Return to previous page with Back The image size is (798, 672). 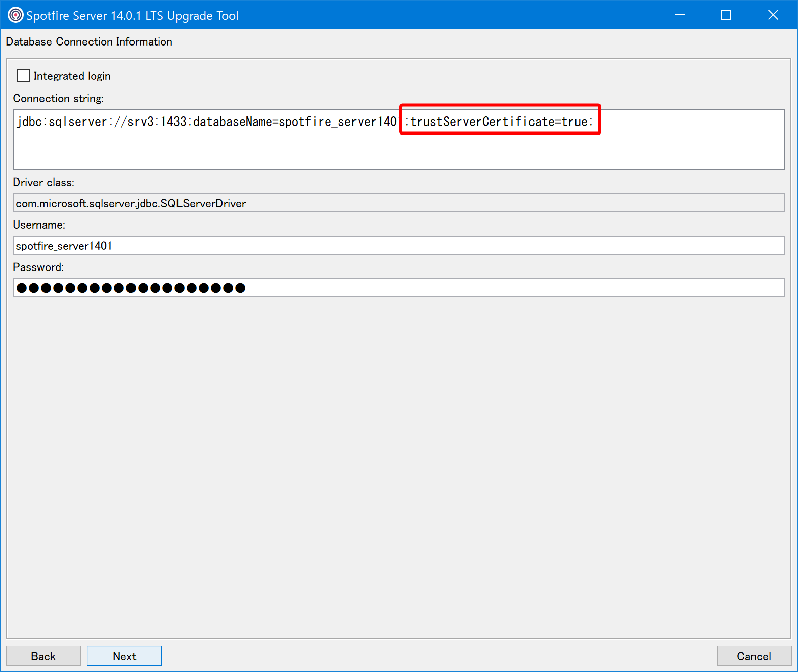[x=43, y=656]
